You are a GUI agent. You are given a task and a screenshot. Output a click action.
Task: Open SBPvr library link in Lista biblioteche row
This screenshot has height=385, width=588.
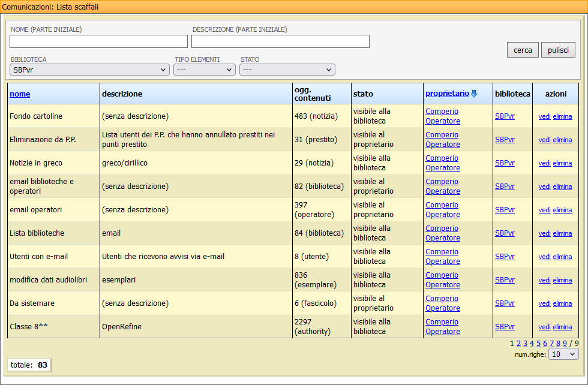coord(505,233)
